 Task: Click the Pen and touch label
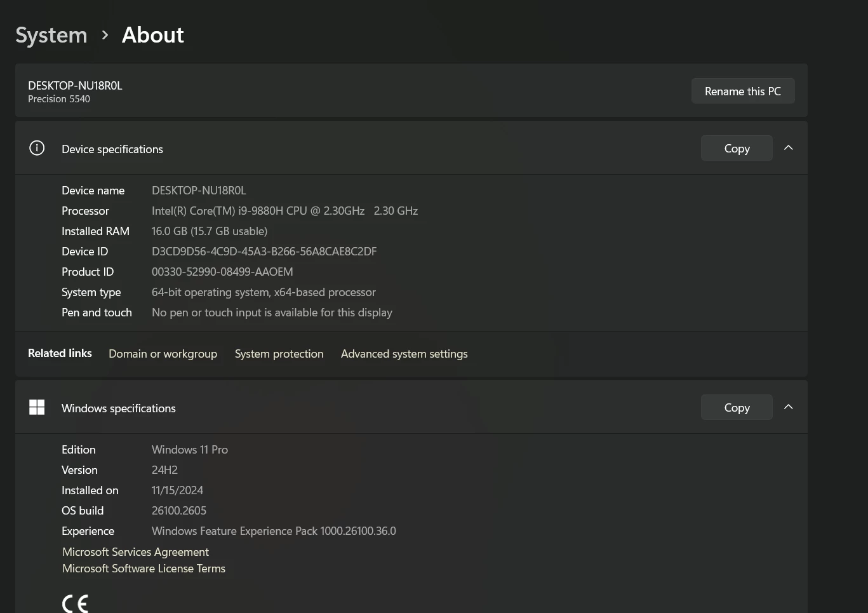pos(97,313)
